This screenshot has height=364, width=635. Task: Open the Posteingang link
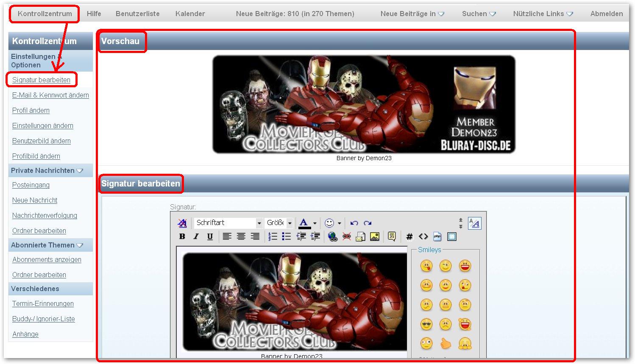click(x=31, y=185)
